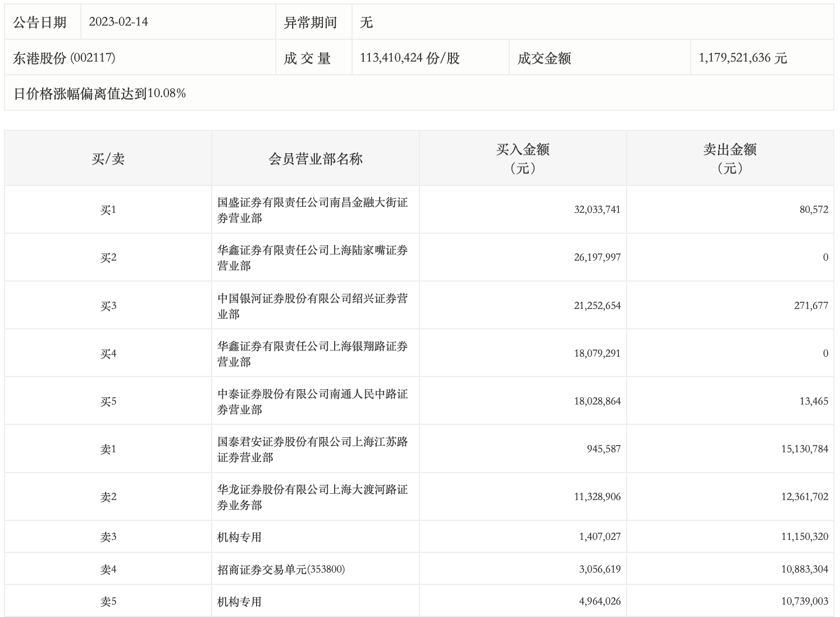
Task: Click the 卖出金额 column header
Action: click(x=729, y=158)
